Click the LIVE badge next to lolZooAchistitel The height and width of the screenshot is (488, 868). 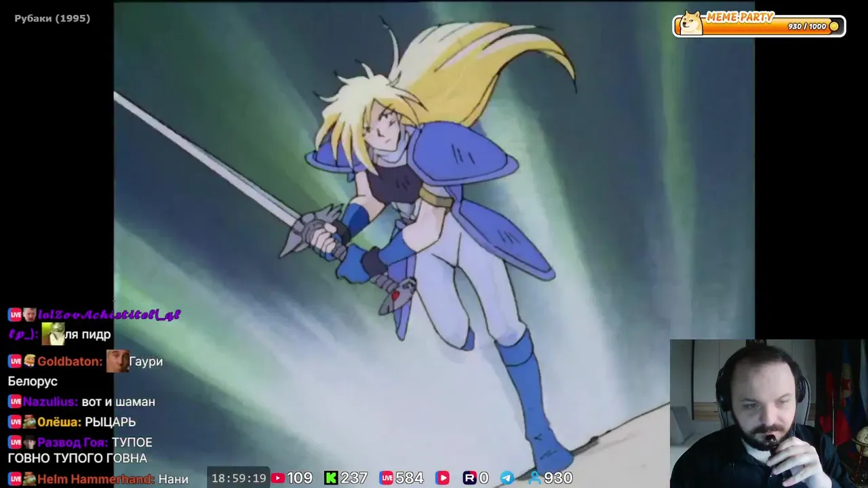(15, 314)
